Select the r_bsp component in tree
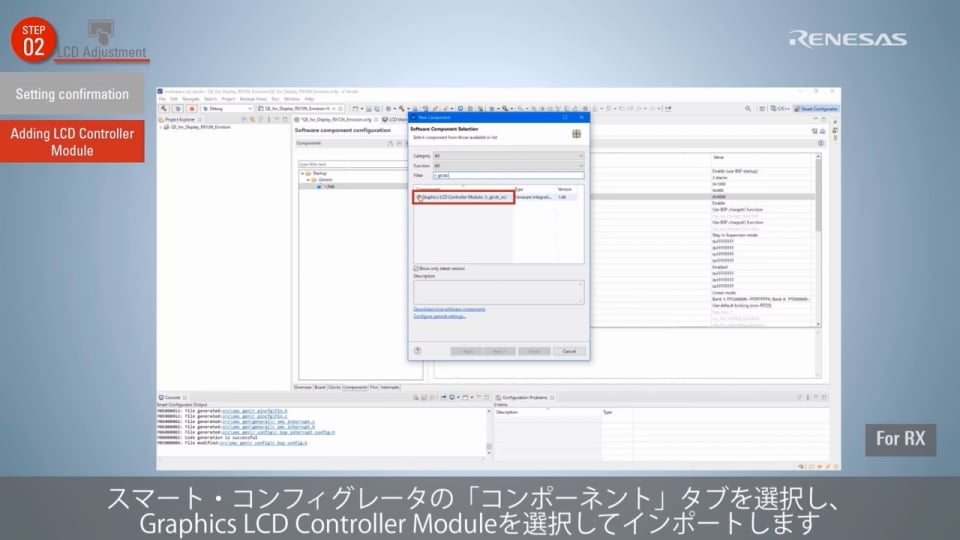960x540 pixels. click(326, 186)
